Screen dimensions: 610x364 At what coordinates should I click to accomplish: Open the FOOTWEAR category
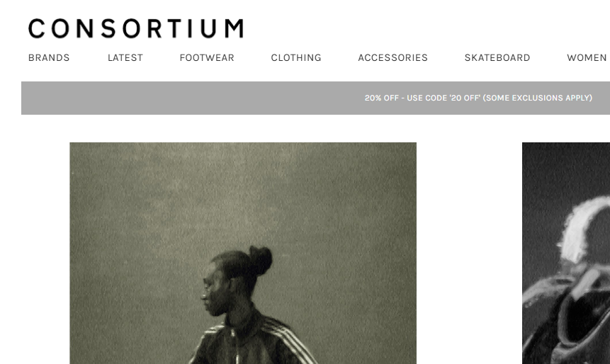pos(207,57)
